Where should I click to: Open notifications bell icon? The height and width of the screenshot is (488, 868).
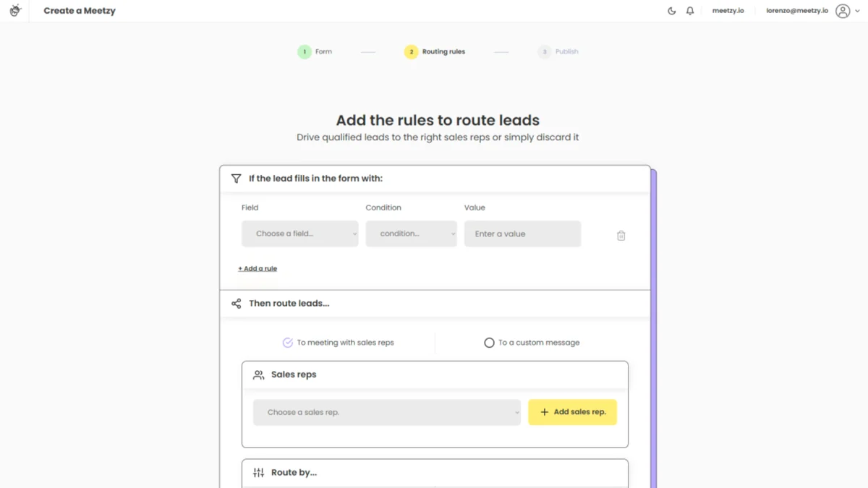[690, 11]
